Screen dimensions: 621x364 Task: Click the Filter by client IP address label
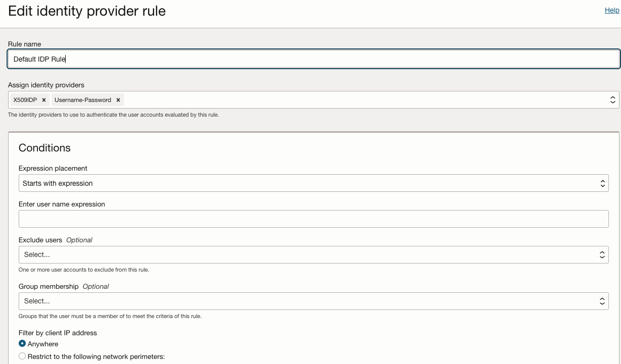click(x=58, y=333)
